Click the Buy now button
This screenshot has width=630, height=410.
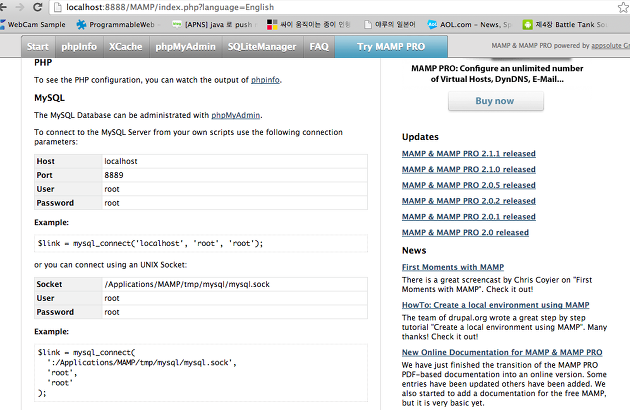pos(495,101)
